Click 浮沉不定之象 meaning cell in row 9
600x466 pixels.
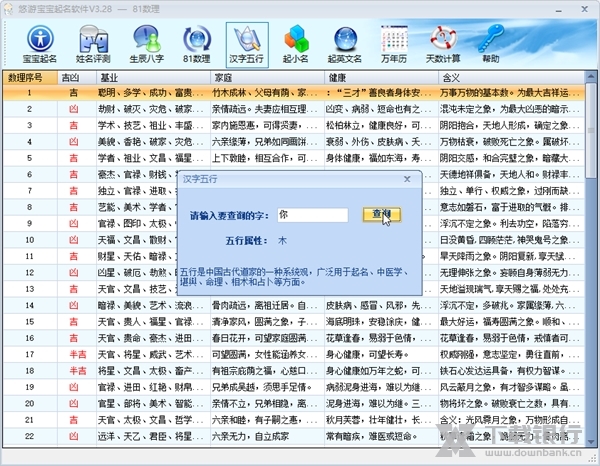click(510, 224)
